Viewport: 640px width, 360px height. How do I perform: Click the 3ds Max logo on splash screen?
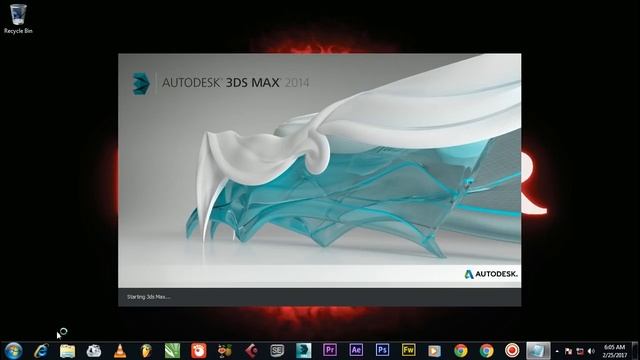141,83
